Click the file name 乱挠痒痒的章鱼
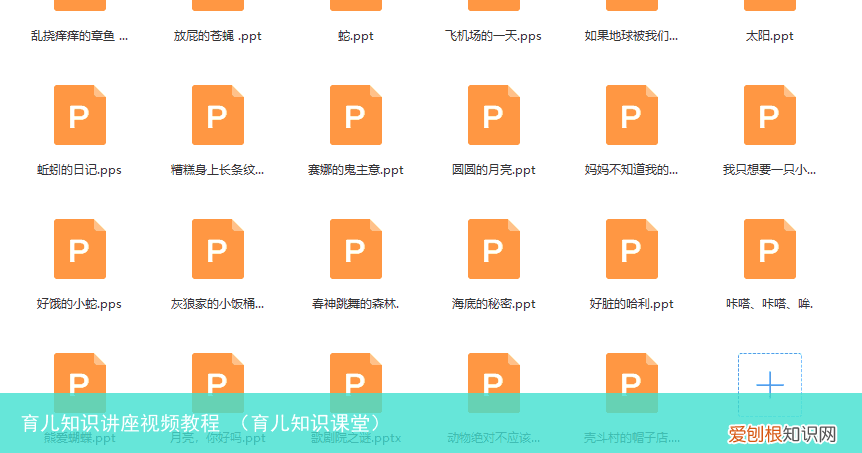The height and width of the screenshot is (453, 862). click(x=79, y=36)
